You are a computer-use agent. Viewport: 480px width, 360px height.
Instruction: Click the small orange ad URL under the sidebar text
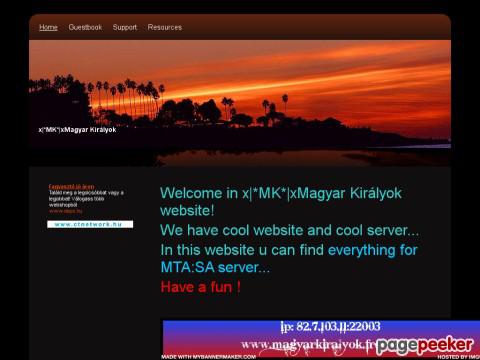point(65,211)
